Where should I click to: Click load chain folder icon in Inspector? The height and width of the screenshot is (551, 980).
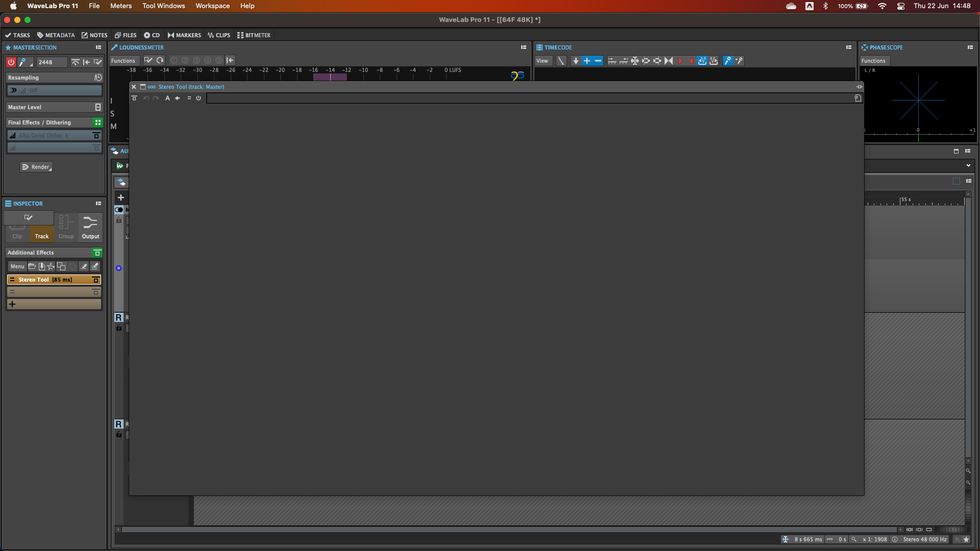click(32, 266)
